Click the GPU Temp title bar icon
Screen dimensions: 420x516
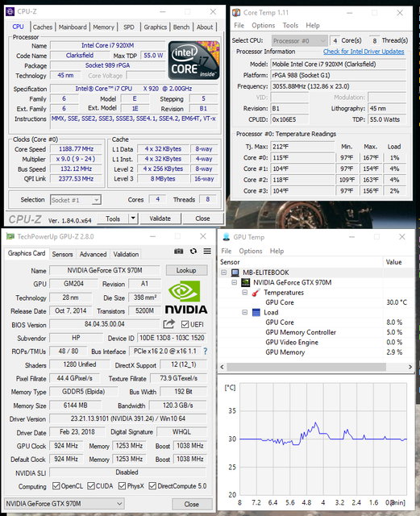227,237
